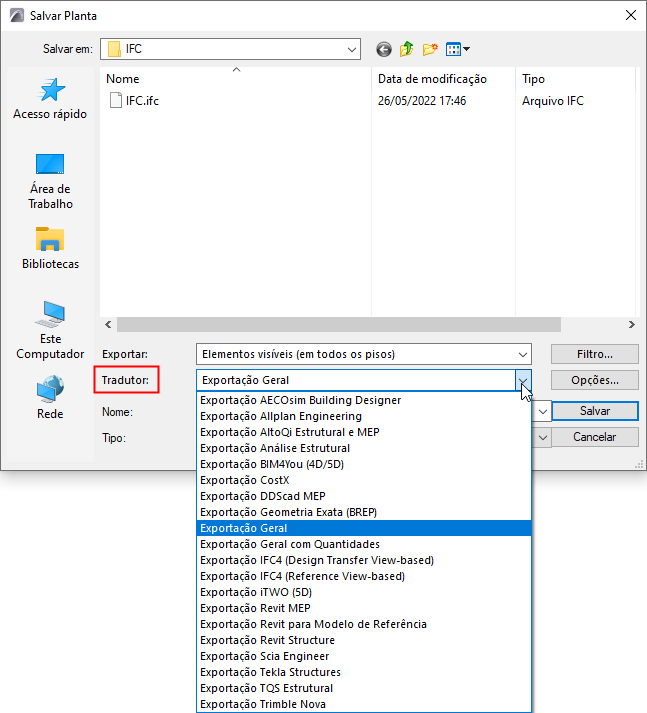The width and height of the screenshot is (647, 713).
Task: Sort files by Nome column header
Action: coord(236,79)
